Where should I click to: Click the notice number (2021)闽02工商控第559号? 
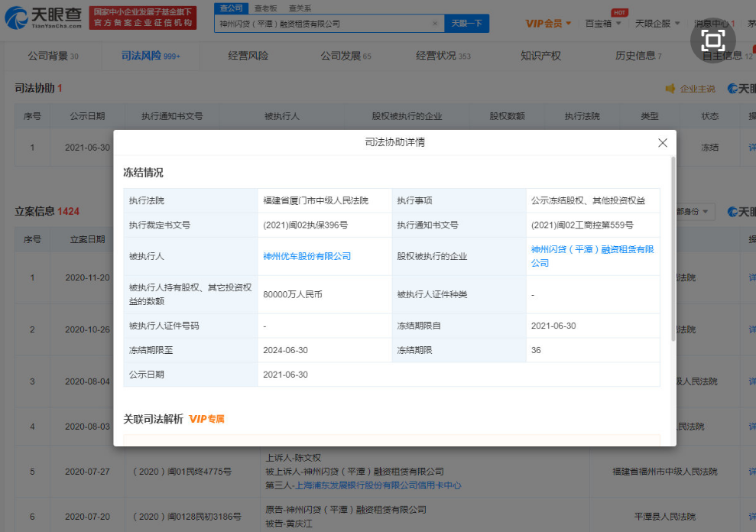click(582, 225)
